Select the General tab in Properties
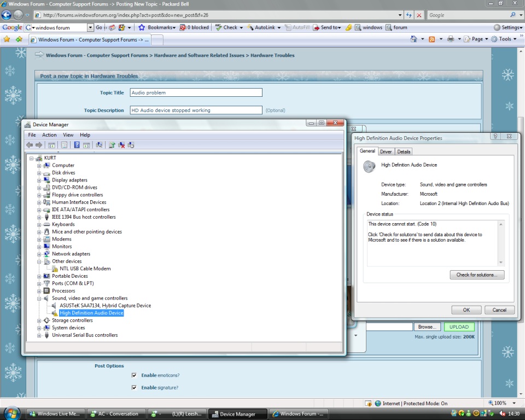 (x=367, y=151)
